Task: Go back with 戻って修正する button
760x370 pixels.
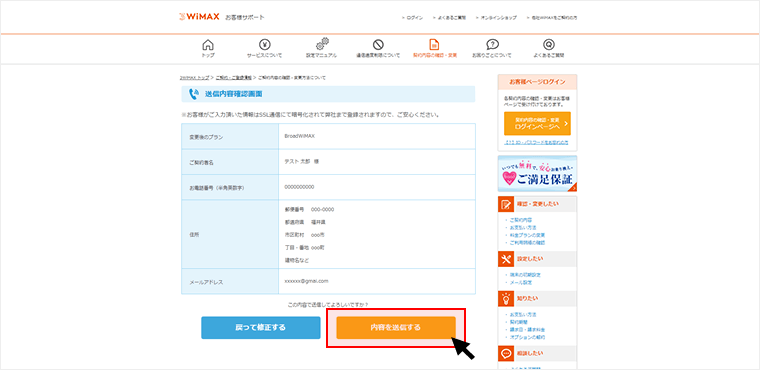Action: point(261,328)
